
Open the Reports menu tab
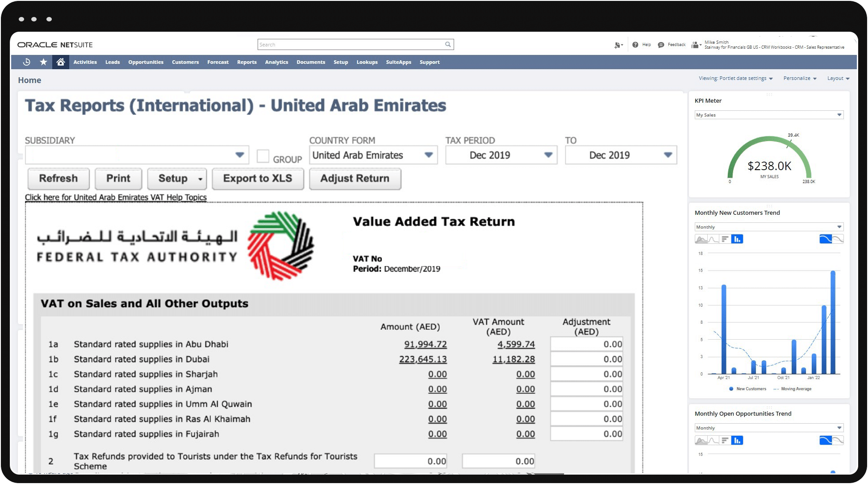pos(246,62)
